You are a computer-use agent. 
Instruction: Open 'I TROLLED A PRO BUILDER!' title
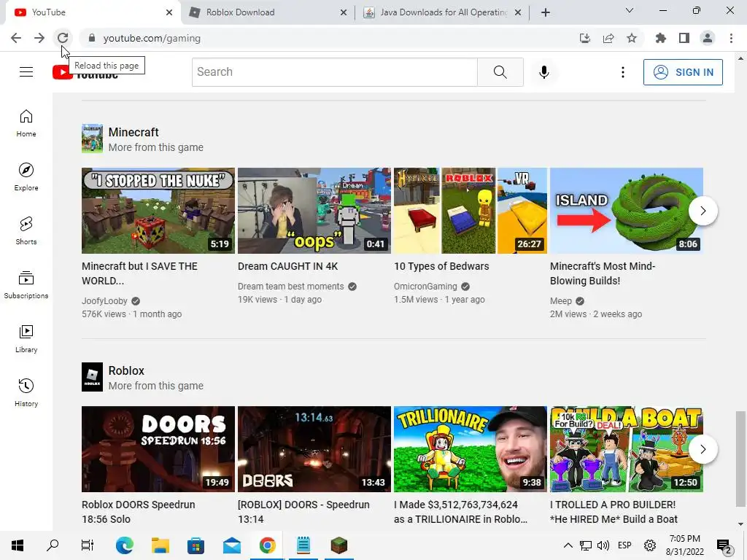click(614, 512)
